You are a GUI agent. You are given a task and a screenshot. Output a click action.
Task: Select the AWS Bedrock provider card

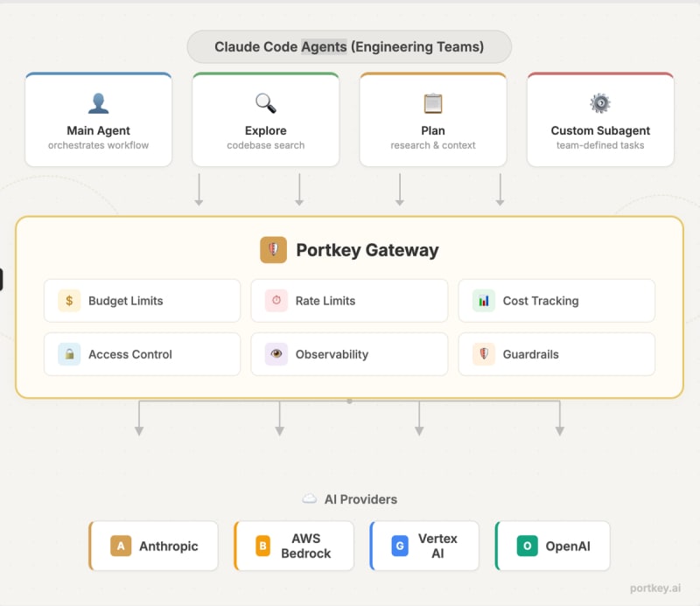[x=294, y=546]
